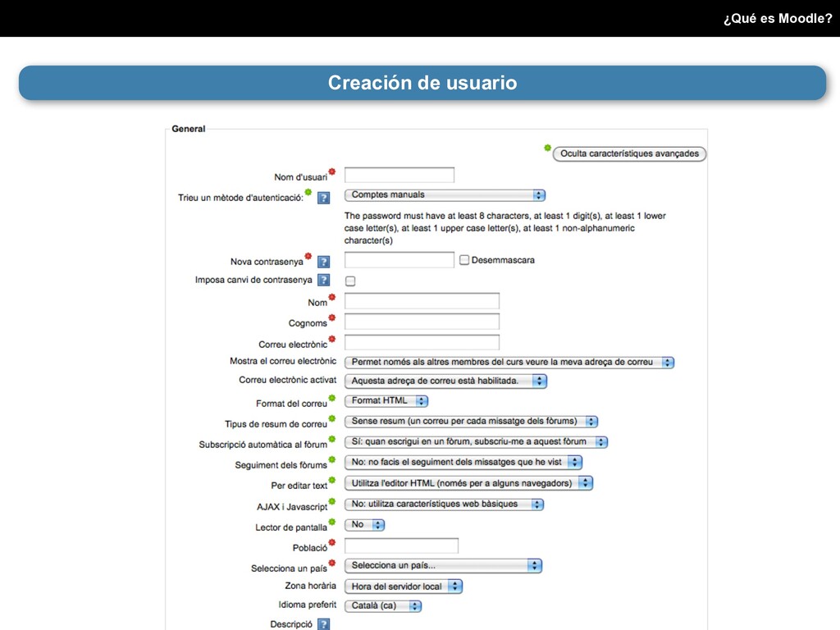Viewport: 840px width, 630px height.
Task: Click the General section label
Action: coord(189,129)
